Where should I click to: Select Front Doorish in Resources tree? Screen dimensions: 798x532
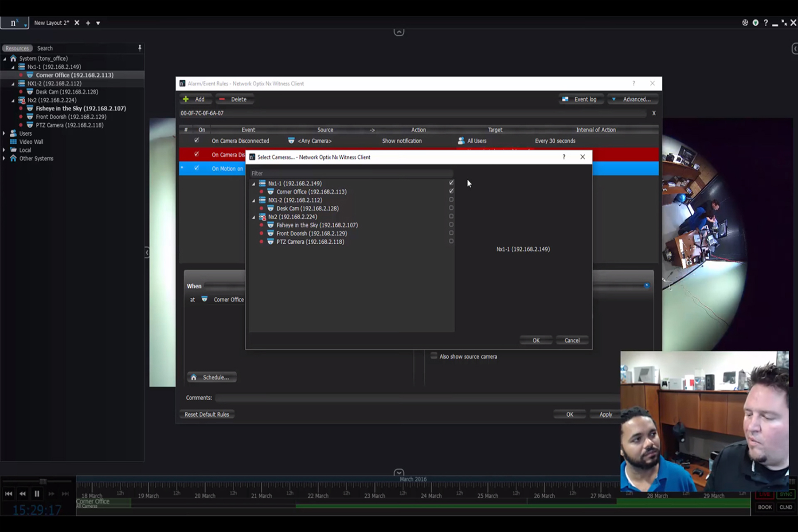click(71, 117)
